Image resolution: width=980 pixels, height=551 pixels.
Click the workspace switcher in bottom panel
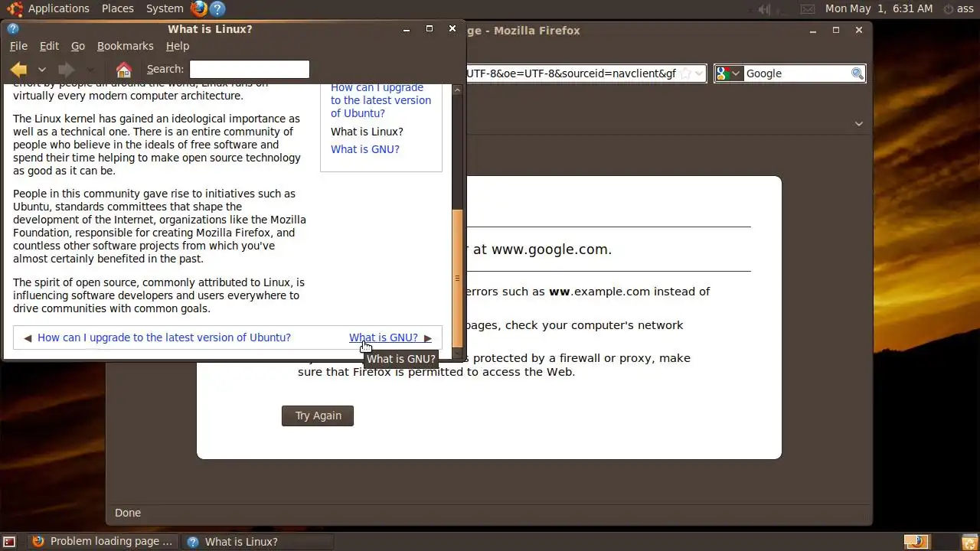pyautogui.click(x=928, y=542)
